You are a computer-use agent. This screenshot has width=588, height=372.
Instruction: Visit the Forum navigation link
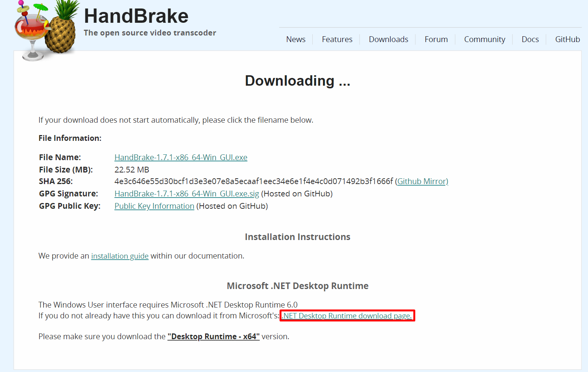(436, 39)
